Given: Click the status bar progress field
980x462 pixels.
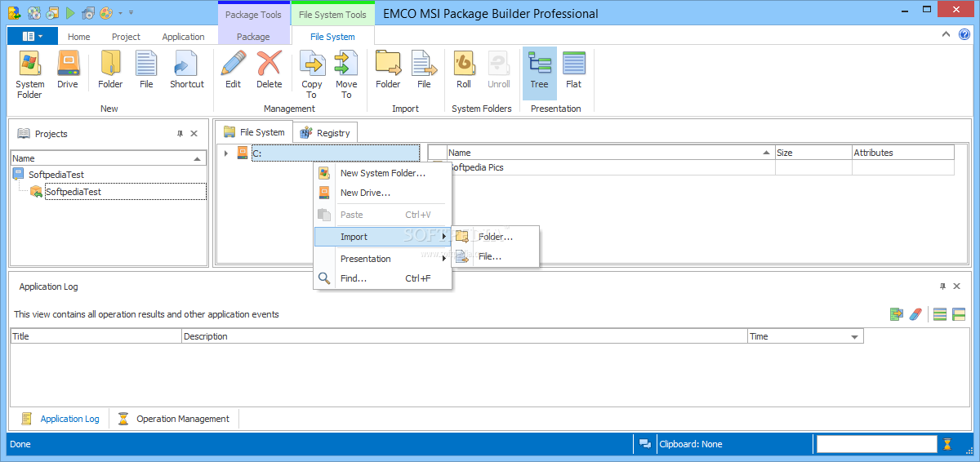Looking at the screenshot, I should click(876, 444).
